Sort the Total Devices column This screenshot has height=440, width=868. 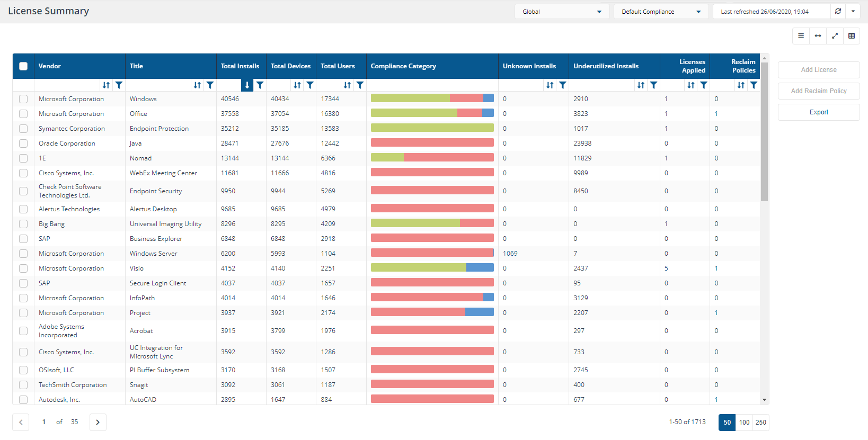tap(297, 85)
